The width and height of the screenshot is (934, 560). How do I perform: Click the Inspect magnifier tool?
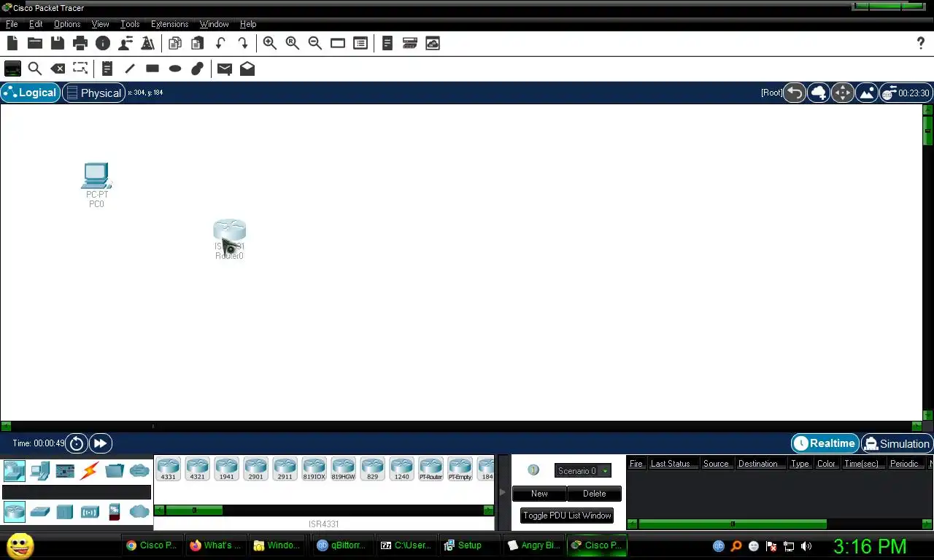(x=34, y=69)
